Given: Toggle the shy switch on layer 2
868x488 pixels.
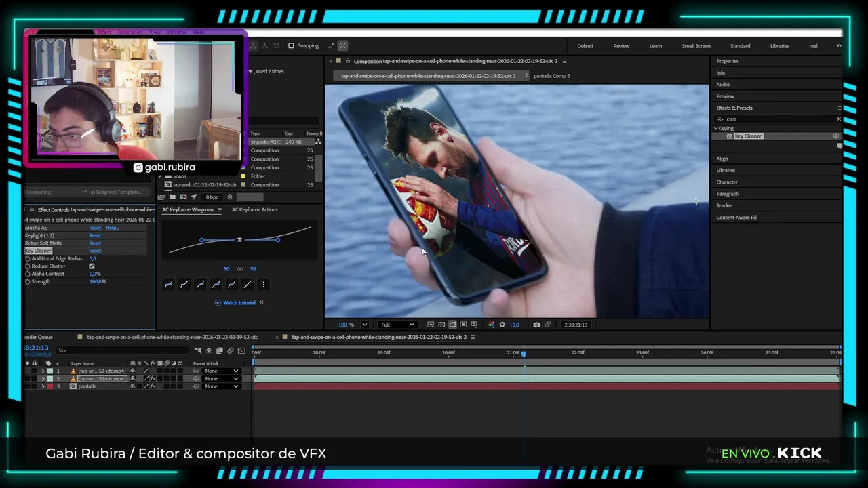Looking at the screenshot, I should point(132,378).
